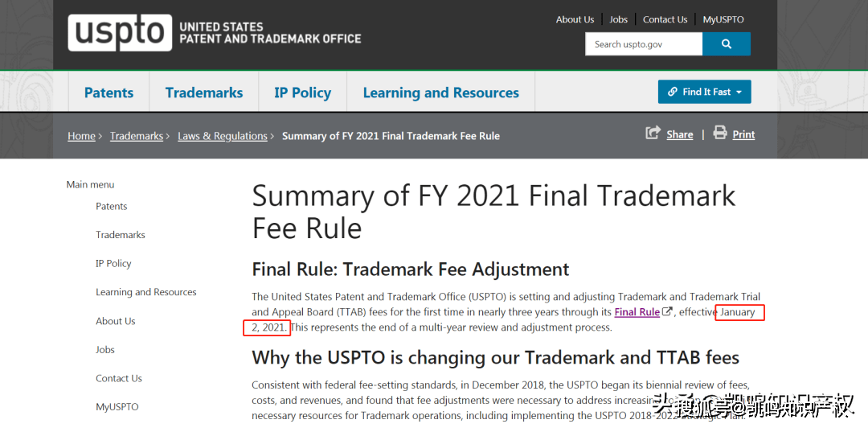This screenshot has width=868, height=428.
Task: Select Contact Us in the sidebar menu
Action: pos(119,378)
